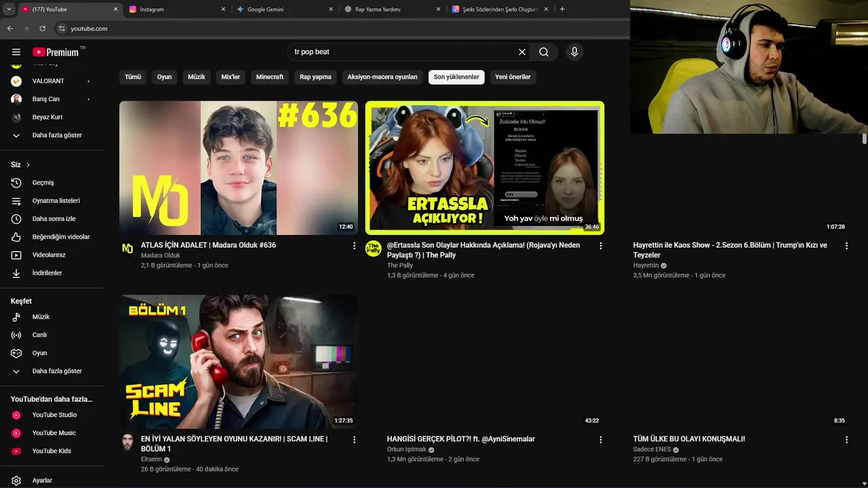Play the Madara Olduk #636 thumbnail
Image resolution: width=868 pixels, height=488 pixels.
point(239,167)
